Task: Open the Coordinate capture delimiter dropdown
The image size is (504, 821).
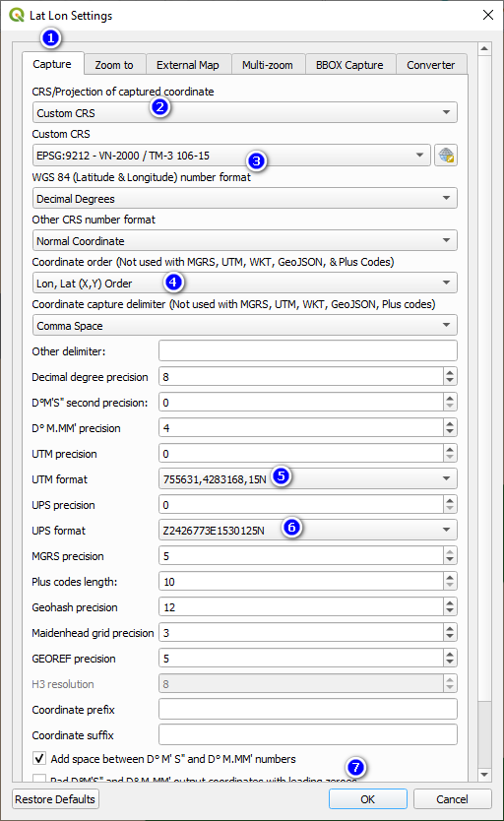Action: [244, 325]
